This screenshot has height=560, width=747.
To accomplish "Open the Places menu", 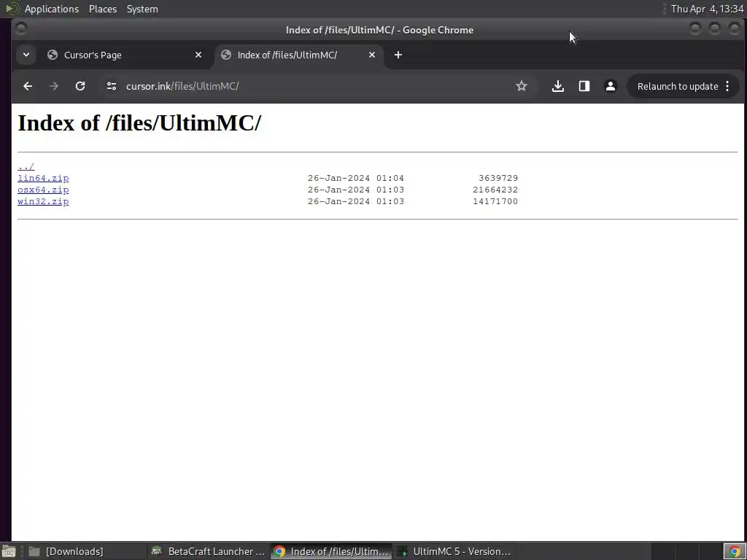I will (x=103, y=9).
